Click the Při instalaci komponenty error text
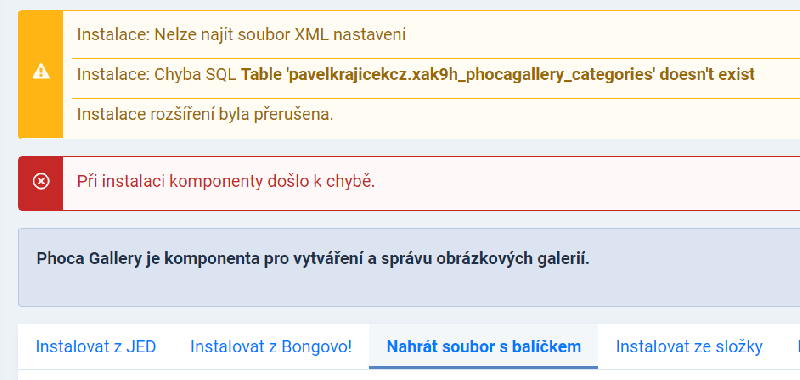The image size is (800, 380). pos(226,182)
